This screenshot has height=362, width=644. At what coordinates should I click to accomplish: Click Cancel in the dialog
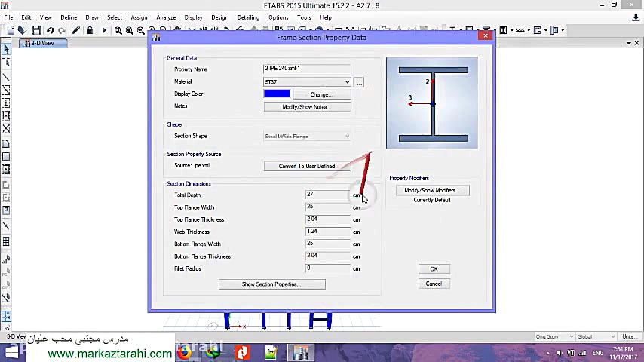(434, 284)
